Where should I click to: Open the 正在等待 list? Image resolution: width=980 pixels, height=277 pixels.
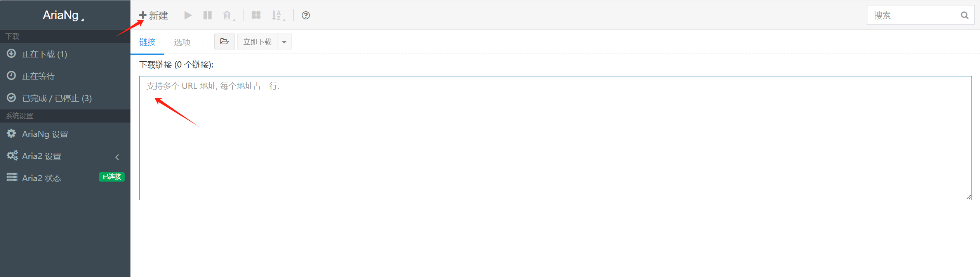pos(38,76)
